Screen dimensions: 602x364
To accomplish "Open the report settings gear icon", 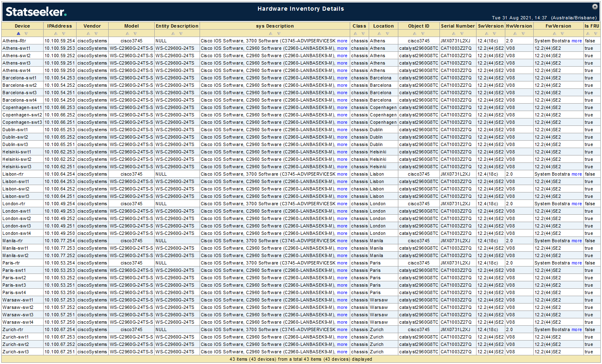I will point(595,7).
